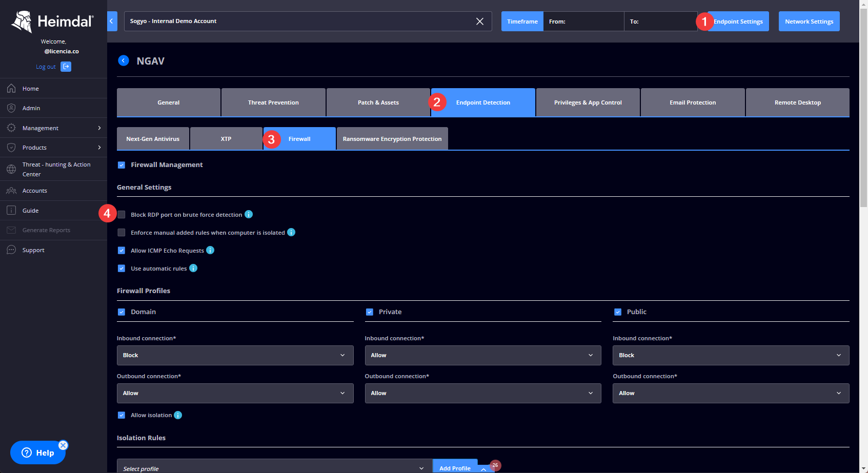Click the Log out icon

[x=66, y=67]
